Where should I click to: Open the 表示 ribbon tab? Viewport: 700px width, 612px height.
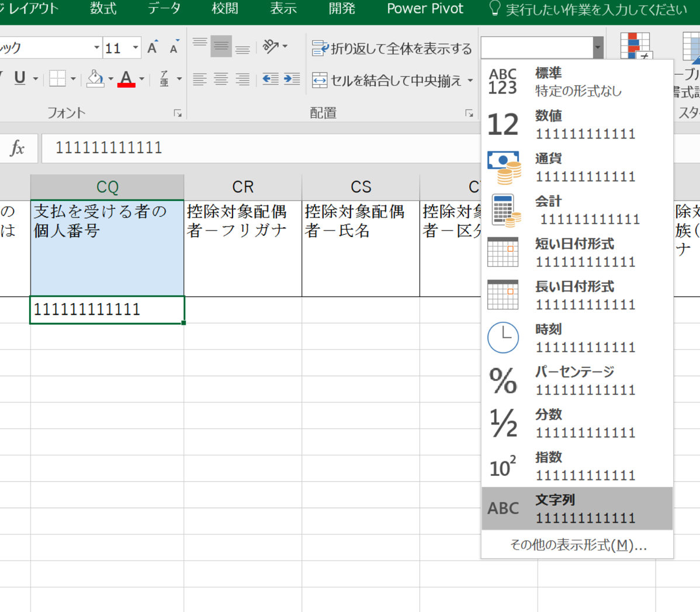283,9
